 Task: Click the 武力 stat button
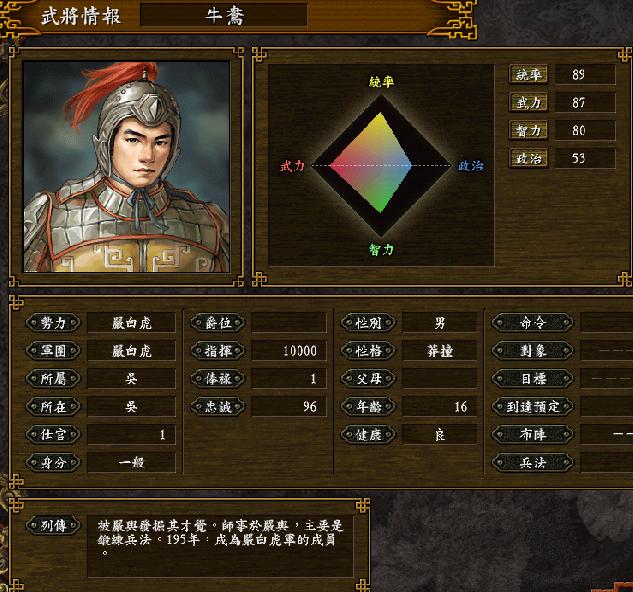pyautogui.click(x=528, y=103)
